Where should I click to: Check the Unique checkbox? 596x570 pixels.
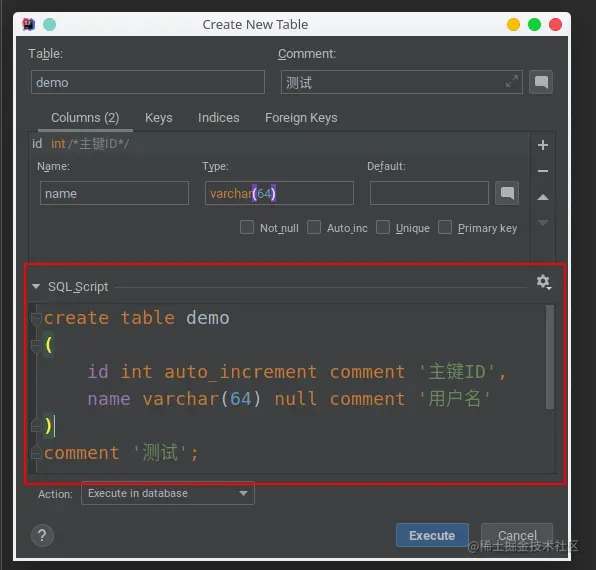click(383, 227)
